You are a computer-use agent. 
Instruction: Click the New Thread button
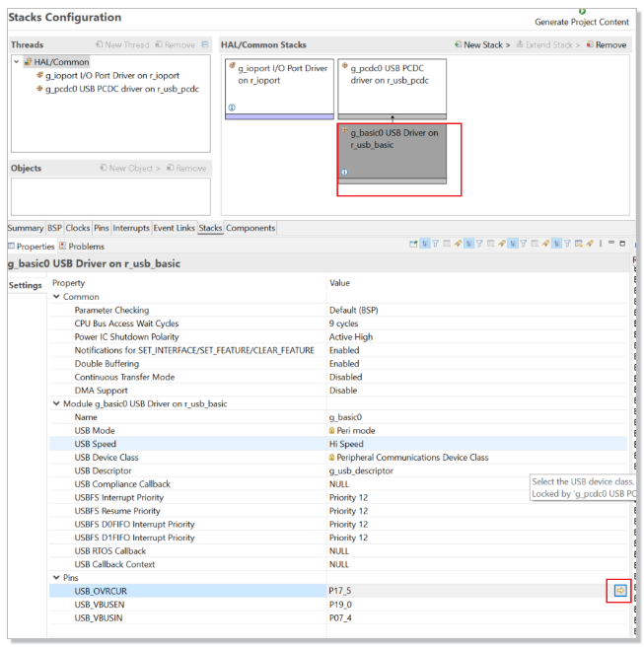122,44
